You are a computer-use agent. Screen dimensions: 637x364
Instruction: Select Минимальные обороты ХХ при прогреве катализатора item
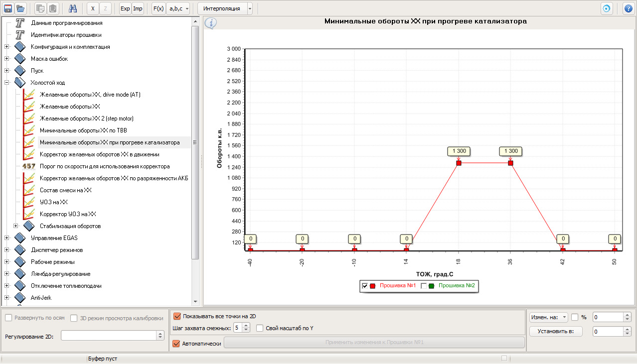(110, 142)
